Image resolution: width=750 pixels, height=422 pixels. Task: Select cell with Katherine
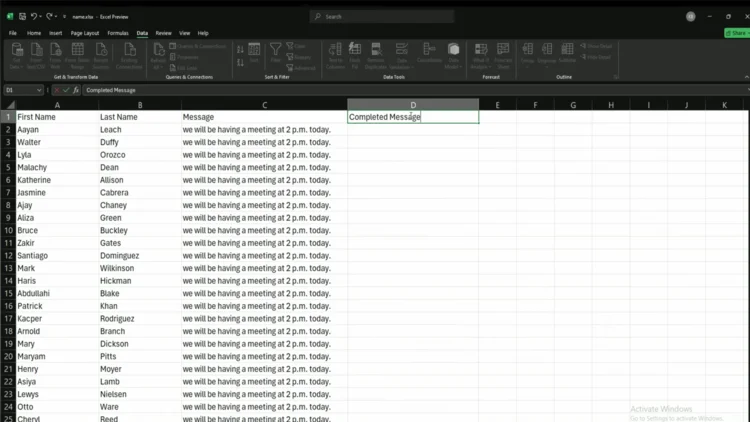pyautogui.click(x=56, y=180)
